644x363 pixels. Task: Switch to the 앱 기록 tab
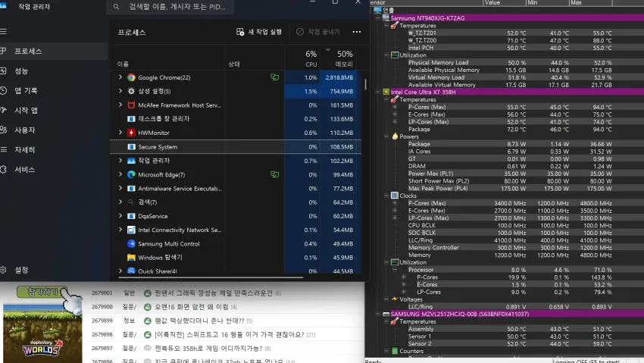pyautogui.click(x=53, y=91)
